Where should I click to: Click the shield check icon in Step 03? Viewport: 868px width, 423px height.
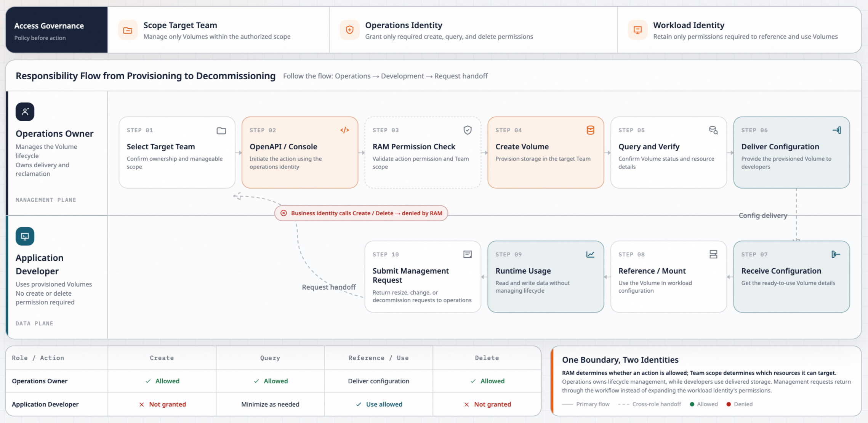tap(468, 130)
